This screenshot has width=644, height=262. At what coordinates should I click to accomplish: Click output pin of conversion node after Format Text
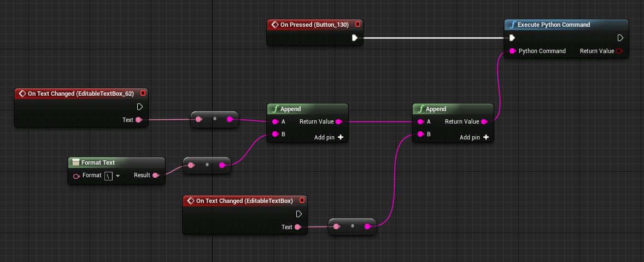(x=222, y=165)
